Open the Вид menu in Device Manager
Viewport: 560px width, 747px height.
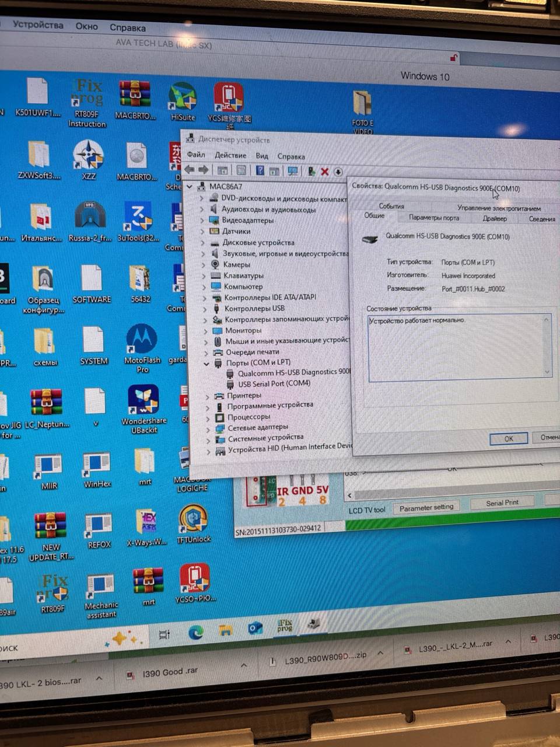click(262, 156)
